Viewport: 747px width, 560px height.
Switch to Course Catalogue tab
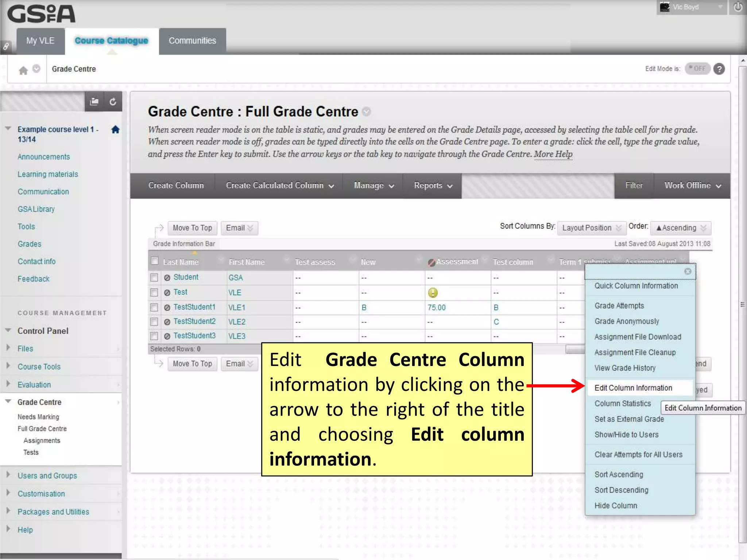click(112, 41)
